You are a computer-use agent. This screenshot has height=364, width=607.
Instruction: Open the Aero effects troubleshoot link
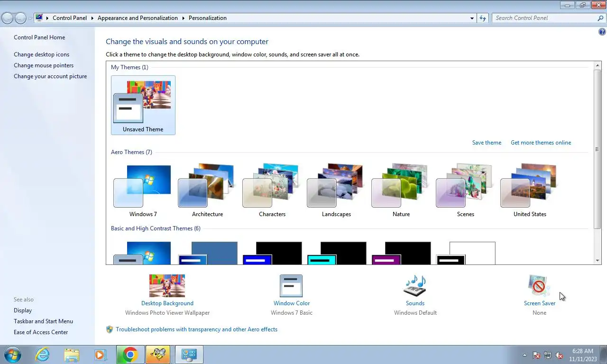pos(196,329)
